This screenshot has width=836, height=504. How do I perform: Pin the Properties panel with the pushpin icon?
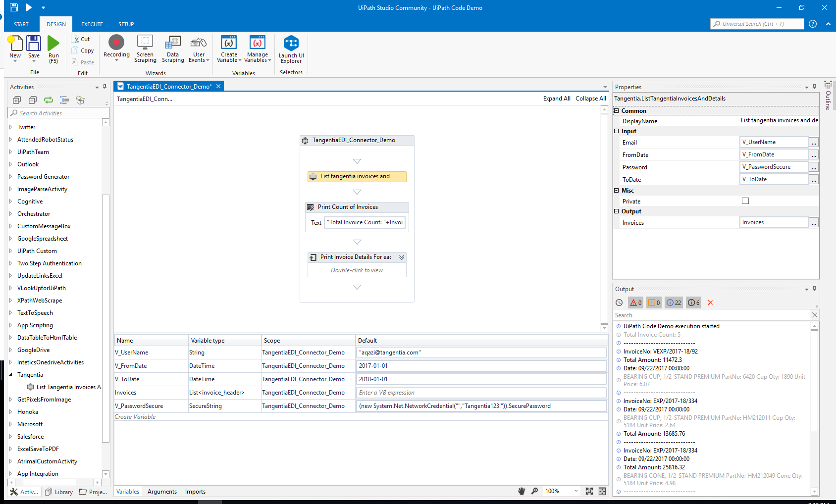click(x=814, y=87)
